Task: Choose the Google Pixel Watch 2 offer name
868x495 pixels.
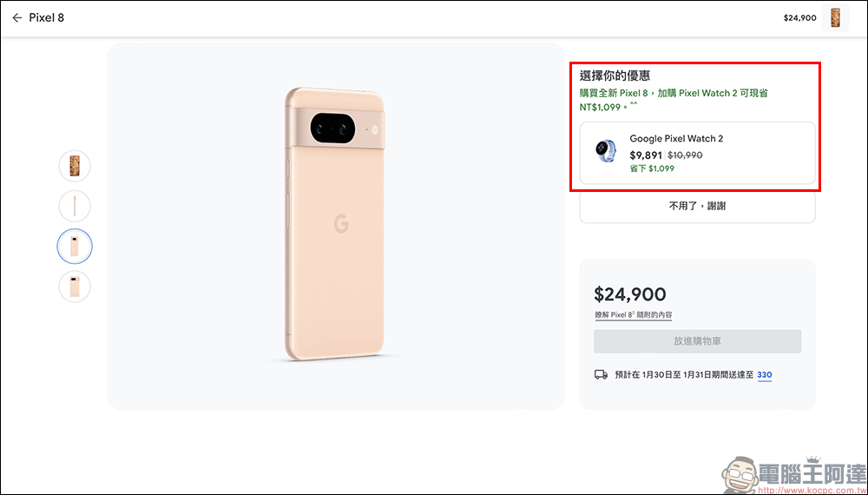Action: (676, 139)
